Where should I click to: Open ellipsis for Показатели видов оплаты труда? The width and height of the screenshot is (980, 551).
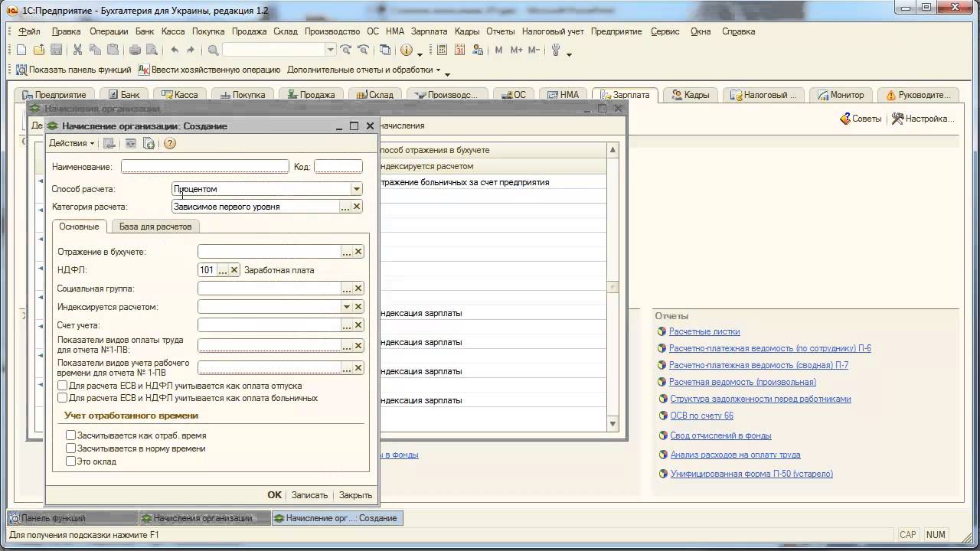tap(346, 347)
